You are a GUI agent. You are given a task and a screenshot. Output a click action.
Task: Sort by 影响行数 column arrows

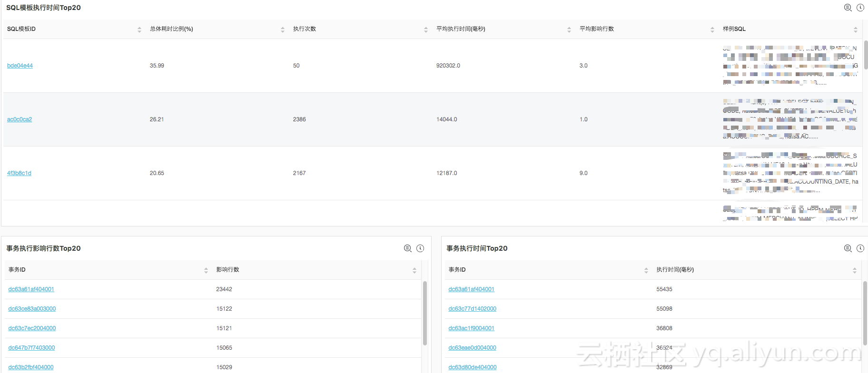[414, 270]
